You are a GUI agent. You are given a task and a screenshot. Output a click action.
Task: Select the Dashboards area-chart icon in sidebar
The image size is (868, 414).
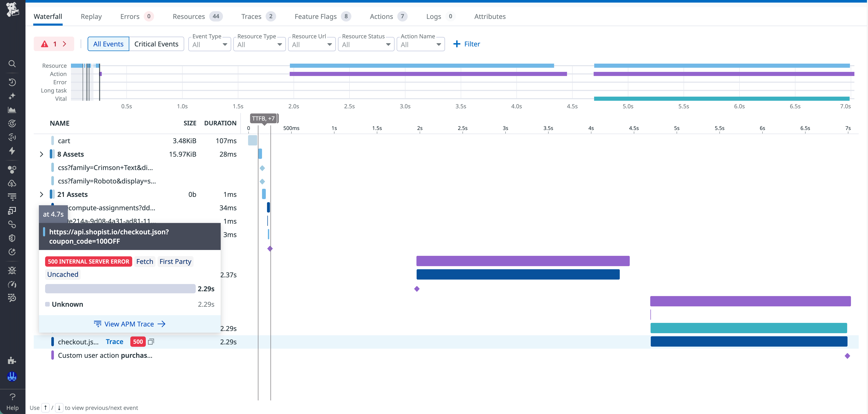click(12, 109)
